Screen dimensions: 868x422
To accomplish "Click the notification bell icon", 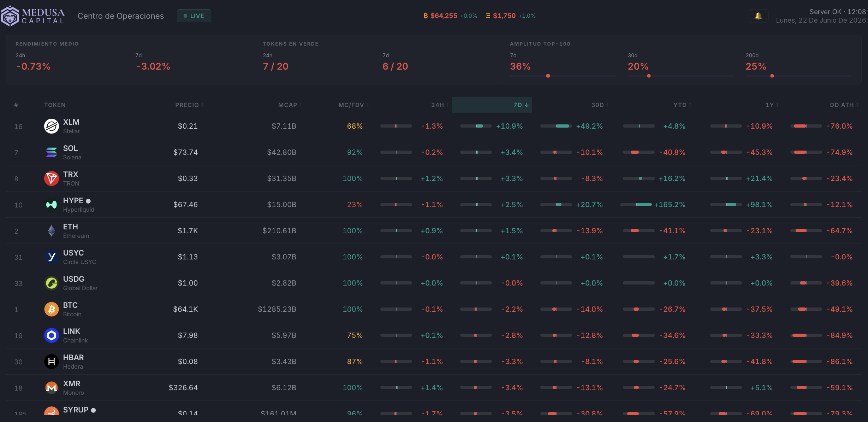I will click(x=758, y=16).
